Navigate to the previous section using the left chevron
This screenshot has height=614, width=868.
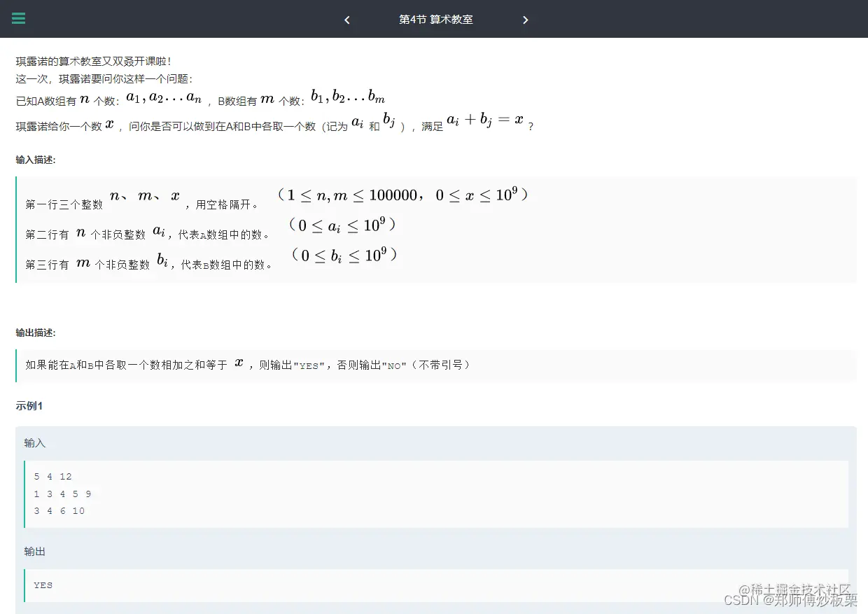pos(347,20)
